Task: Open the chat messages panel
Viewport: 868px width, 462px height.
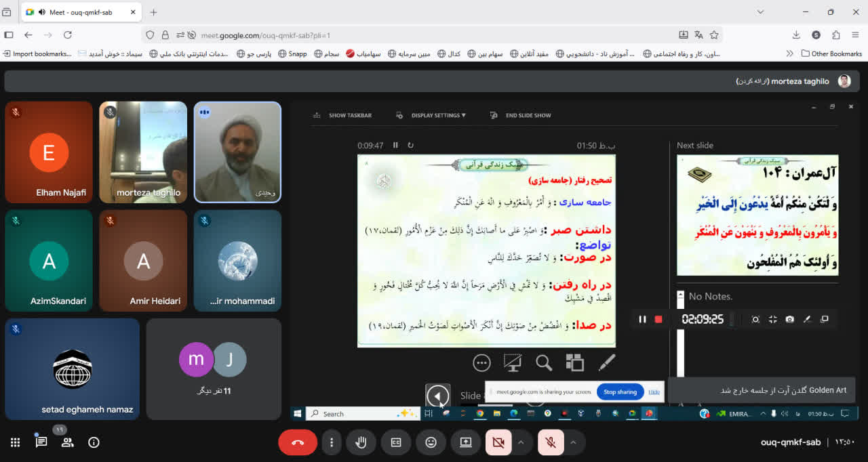Action: point(41,442)
